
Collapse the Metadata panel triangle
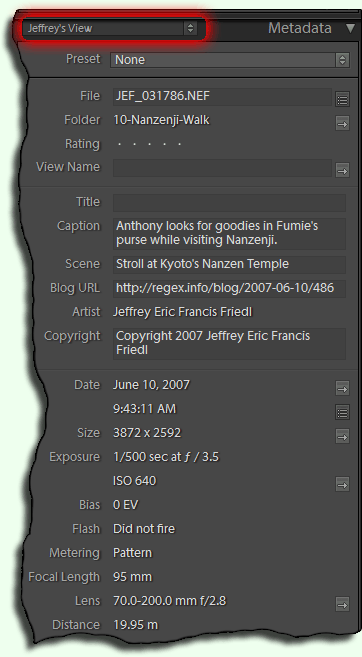[350, 28]
